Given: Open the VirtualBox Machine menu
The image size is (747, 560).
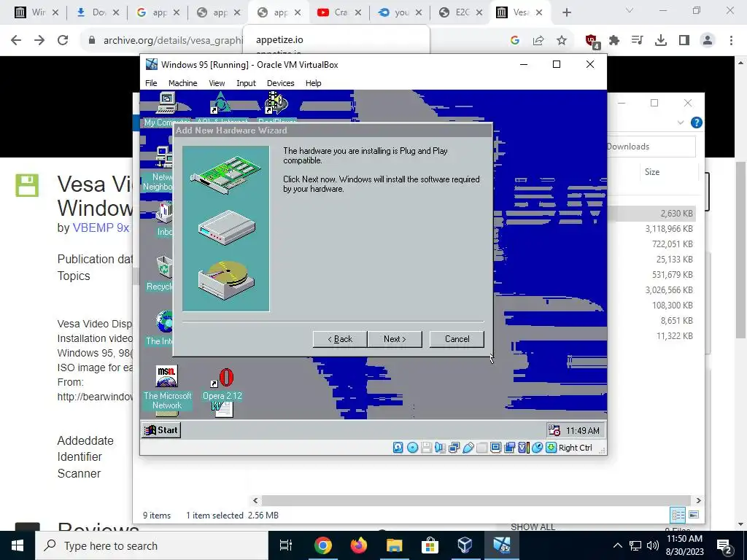Looking at the screenshot, I should click(182, 83).
